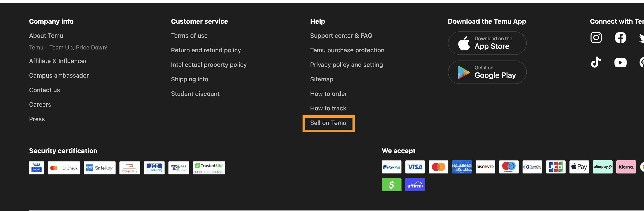Click the Klarna payment badge
This screenshot has width=644, height=211.
click(626, 167)
